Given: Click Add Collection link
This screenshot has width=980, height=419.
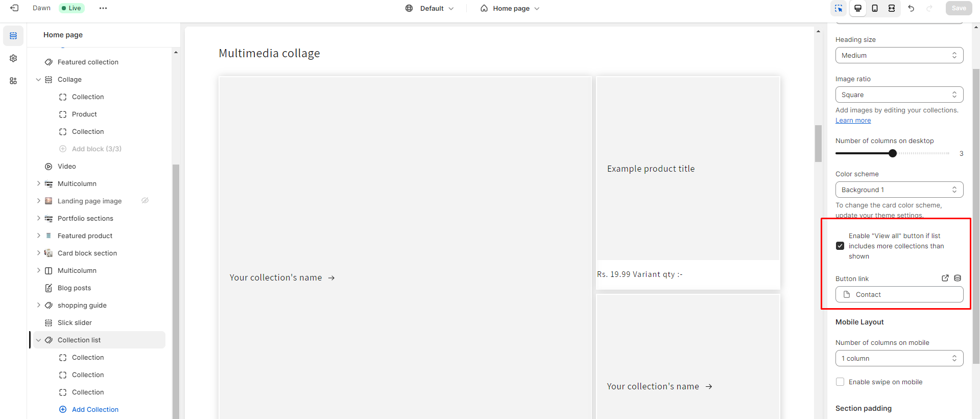Looking at the screenshot, I should coord(95,409).
